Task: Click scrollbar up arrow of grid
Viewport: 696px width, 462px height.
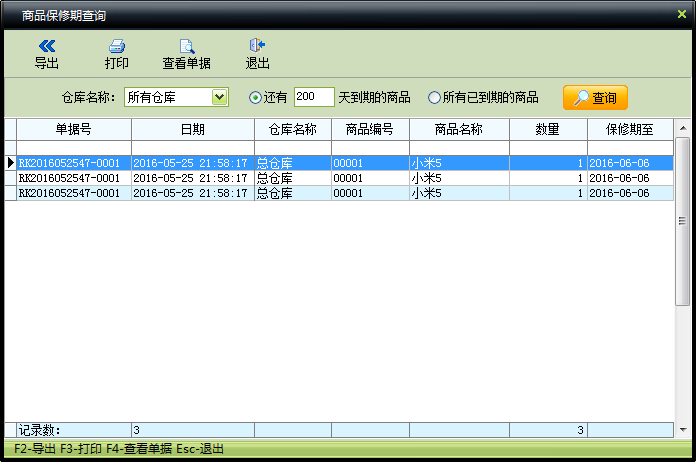Action: (683, 128)
